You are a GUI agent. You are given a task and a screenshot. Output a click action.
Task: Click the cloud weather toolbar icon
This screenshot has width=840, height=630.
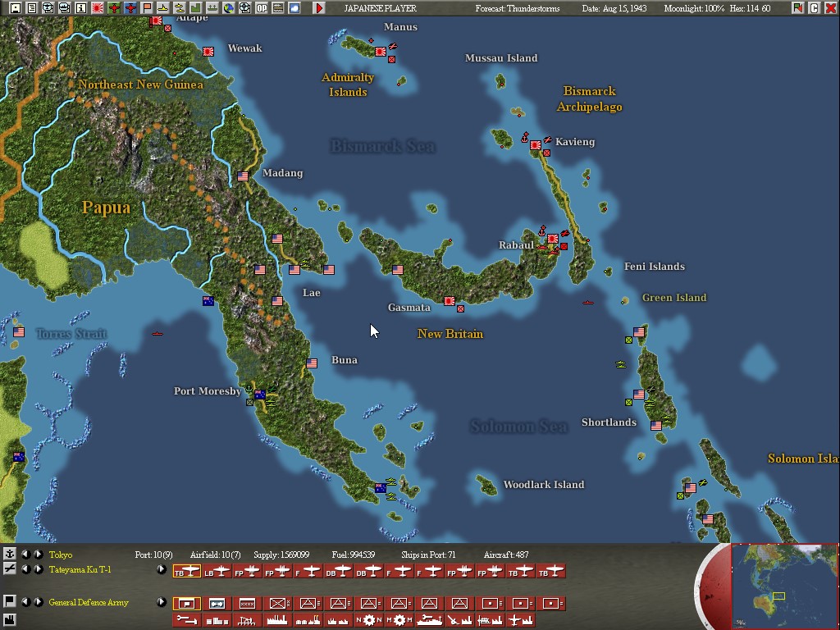point(294,8)
